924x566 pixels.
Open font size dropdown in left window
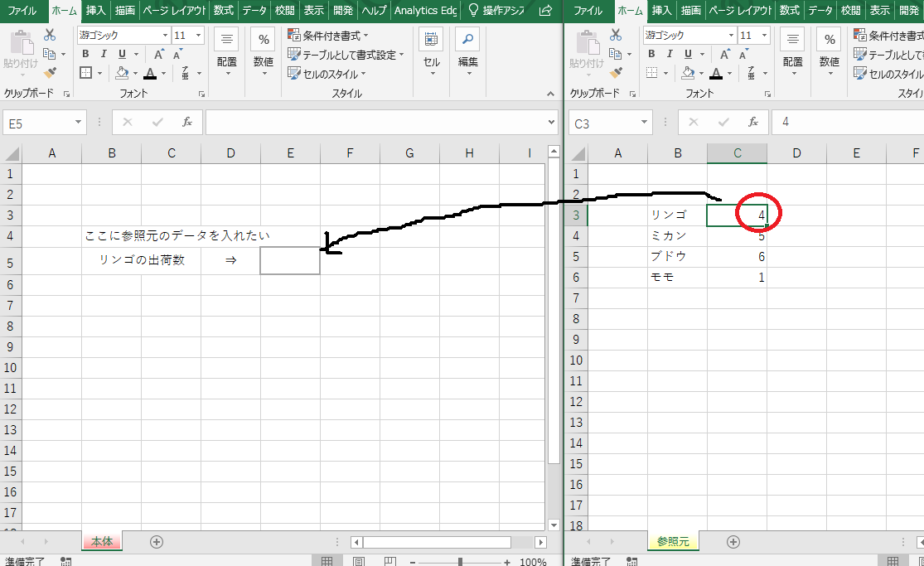tap(199, 36)
